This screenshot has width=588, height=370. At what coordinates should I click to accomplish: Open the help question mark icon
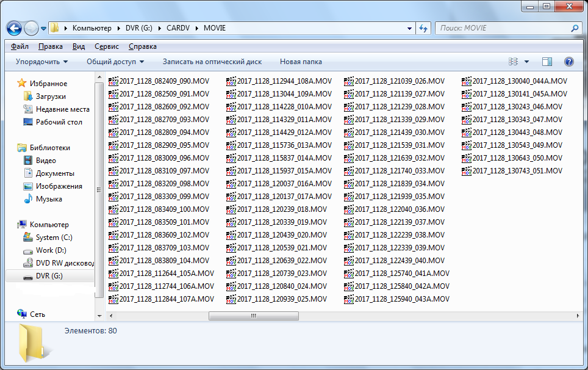[568, 62]
